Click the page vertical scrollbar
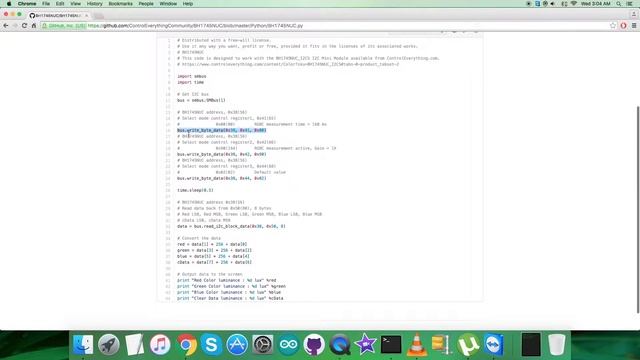This screenshot has height=360, width=640. click(x=638, y=210)
